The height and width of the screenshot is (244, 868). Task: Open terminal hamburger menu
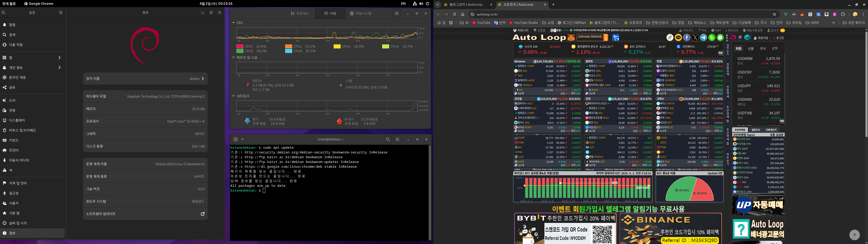click(397, 139)
